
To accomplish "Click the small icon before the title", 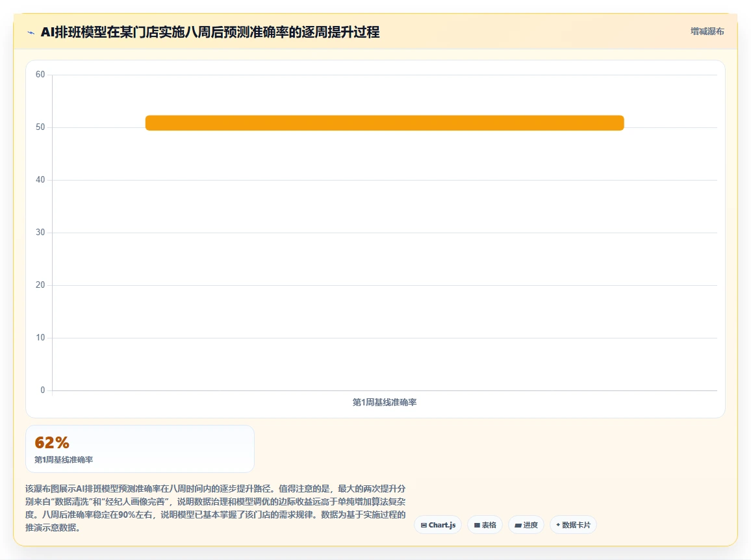I will (31, 32).
